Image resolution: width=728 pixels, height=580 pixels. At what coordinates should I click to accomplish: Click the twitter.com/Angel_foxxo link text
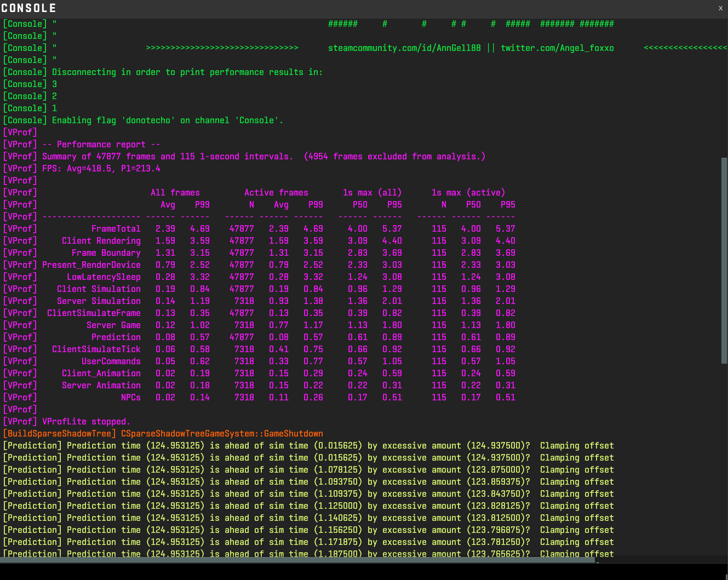coord(557,48)
